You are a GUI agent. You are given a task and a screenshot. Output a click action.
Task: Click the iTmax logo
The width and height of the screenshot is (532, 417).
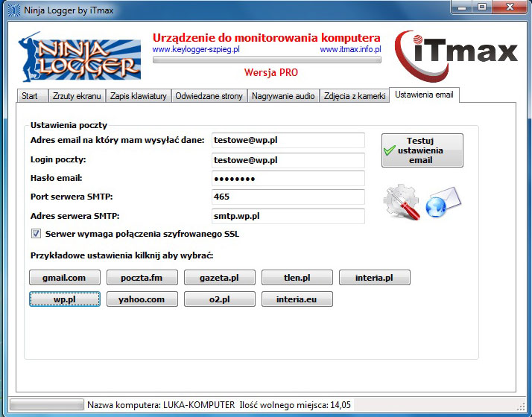pos(456,56)
